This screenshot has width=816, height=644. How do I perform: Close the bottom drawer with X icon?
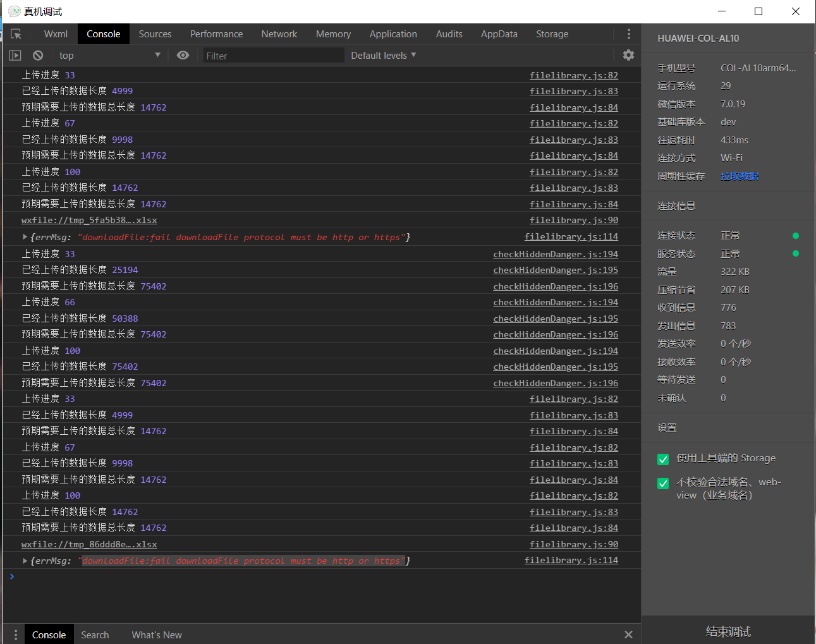[x=628, y=635]
